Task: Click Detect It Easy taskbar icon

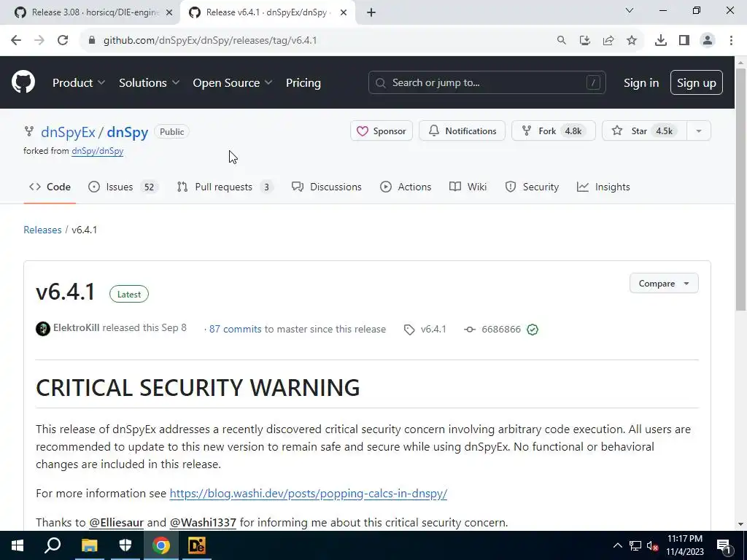Action: click(197, 545)
